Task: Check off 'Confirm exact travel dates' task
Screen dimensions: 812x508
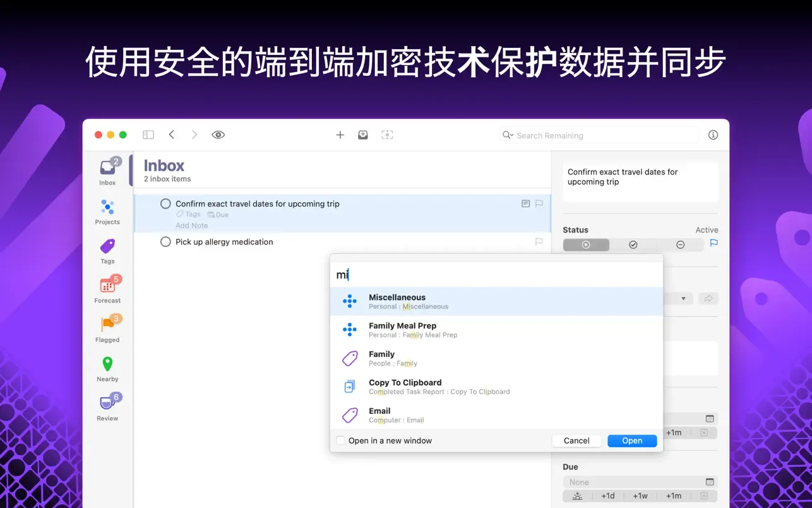Action: coord(165,203)
